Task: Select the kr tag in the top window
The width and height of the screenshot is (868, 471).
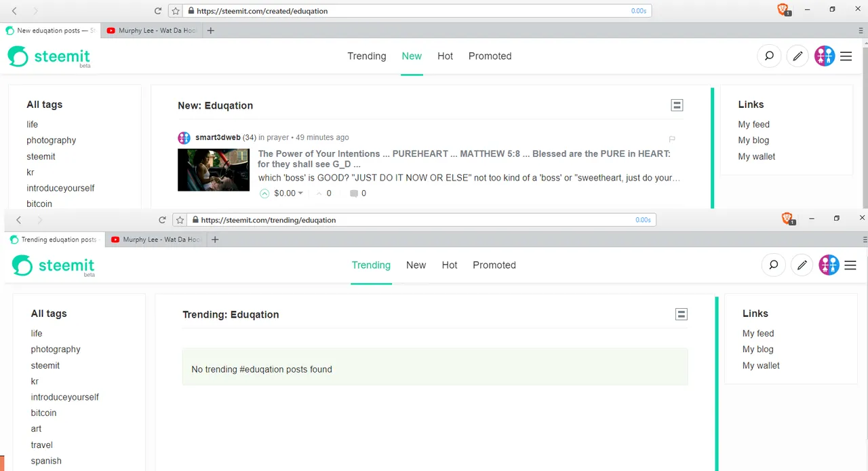Action: click(31, 172)
